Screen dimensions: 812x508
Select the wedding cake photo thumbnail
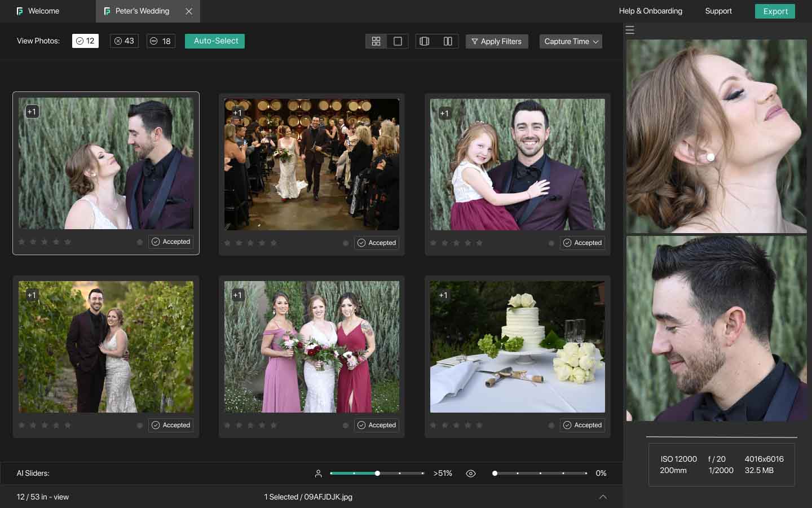pos(517,347)
